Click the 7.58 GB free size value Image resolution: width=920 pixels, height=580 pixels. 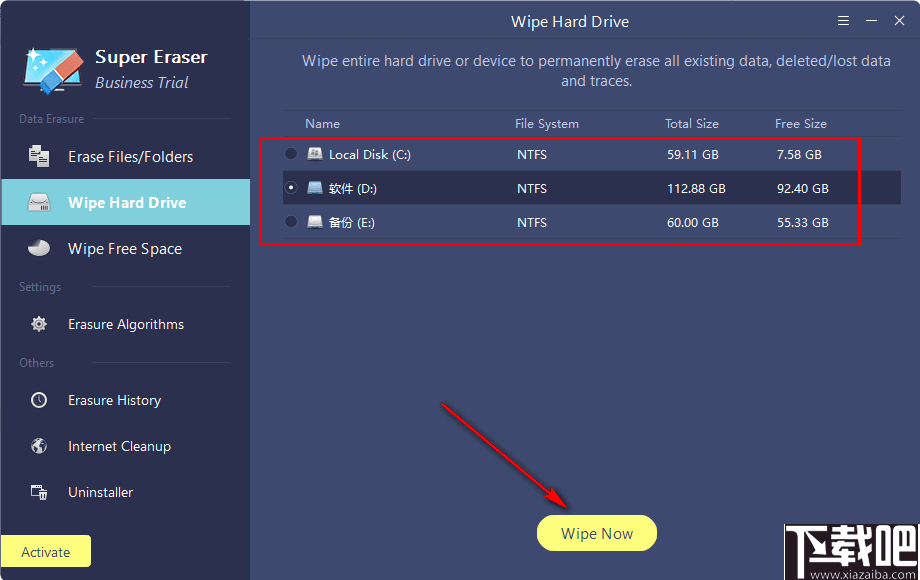point(799,155)
